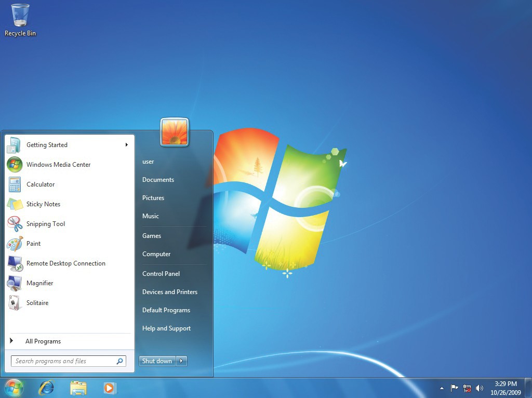Open the Magnifier icon
The height and width of the screenshot is (398, 532).
(x=15, y=283)
